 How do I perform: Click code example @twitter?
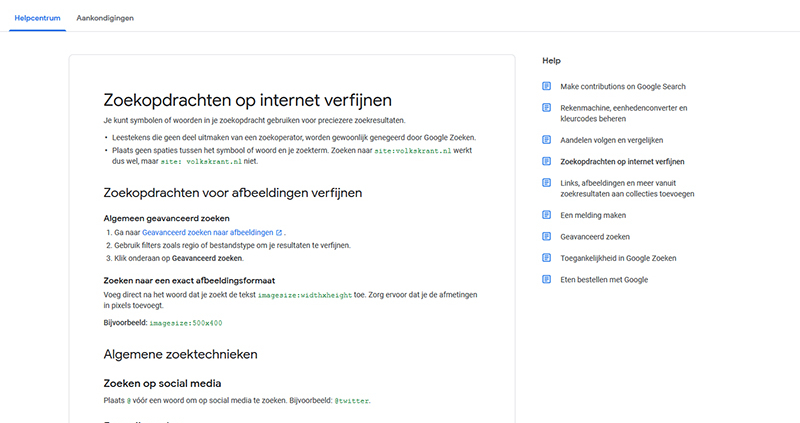[352, 401]
